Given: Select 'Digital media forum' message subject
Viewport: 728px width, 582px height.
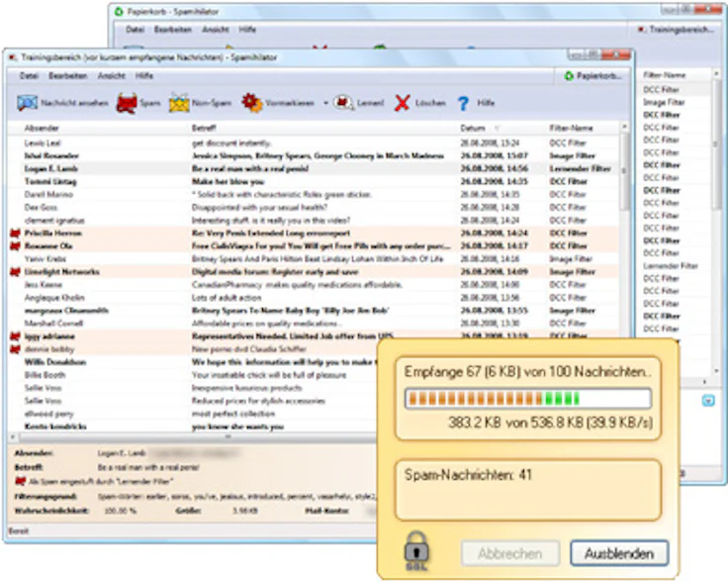Looking at the screenshot, I should pos(275,272).
